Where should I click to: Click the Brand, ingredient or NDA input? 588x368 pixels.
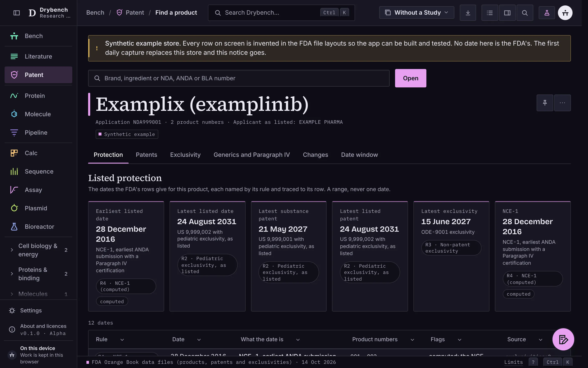(239, 78)
